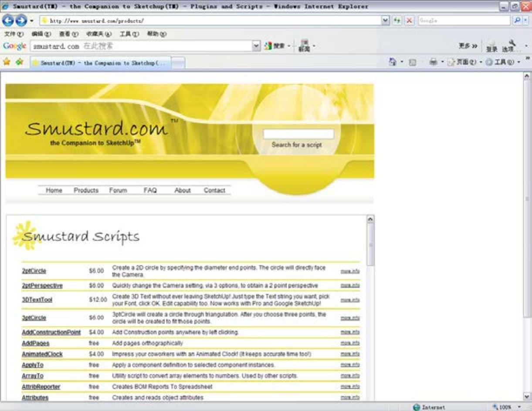The width and height of the screenshot is (532, 411).
Task: Open the search provider dropdown arrow
Action: (x=526, y=20)
